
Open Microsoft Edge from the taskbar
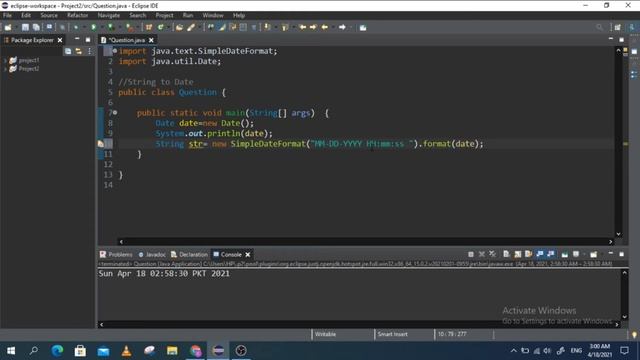pos(57,351)
